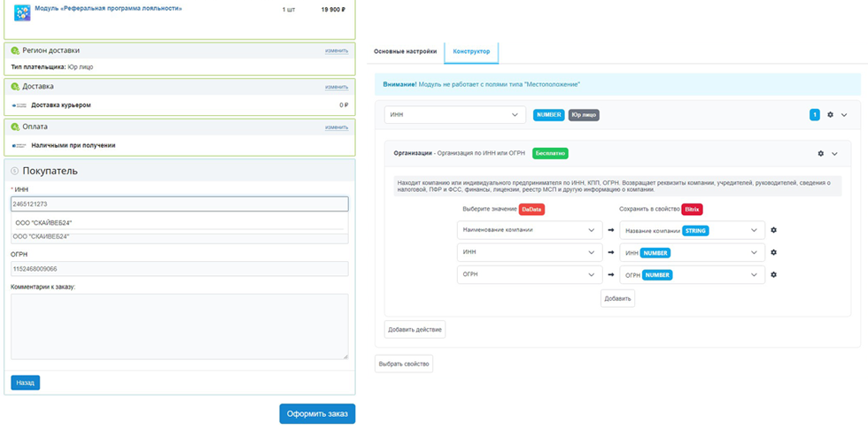This screenshot has width=868, height=430.
Task: Click the green check icon next to Доставка
Action: 15,87
